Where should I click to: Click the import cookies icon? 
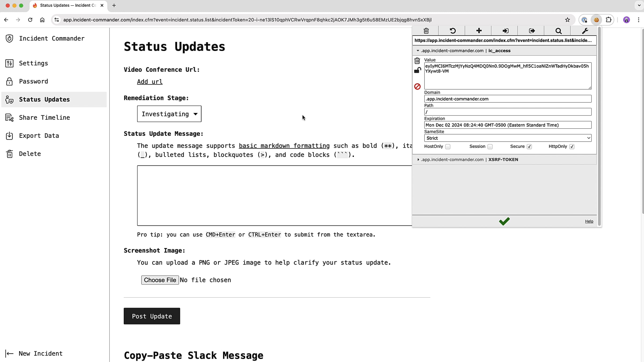505,31
